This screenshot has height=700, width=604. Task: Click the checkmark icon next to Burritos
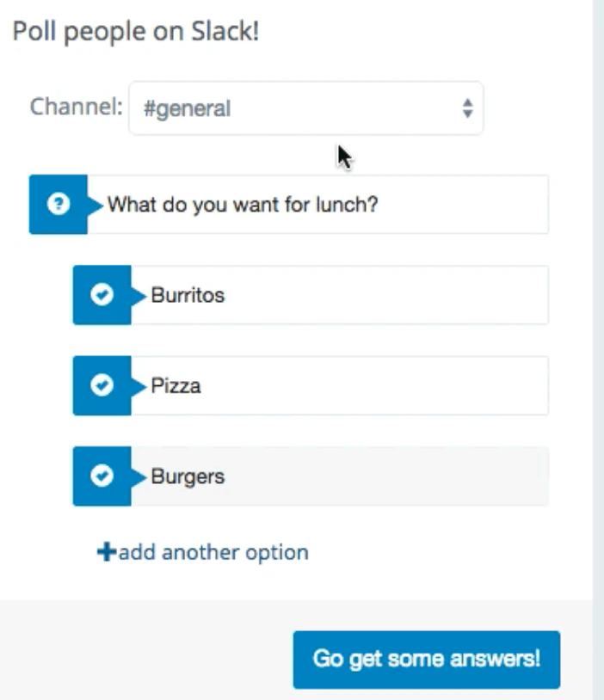click(x=102, y=295)
